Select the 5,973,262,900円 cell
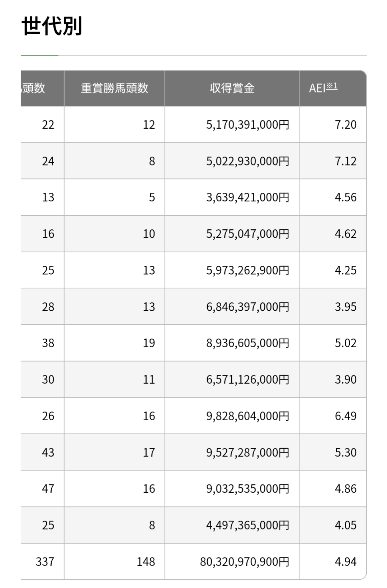The height and width of the screenshot is (588, 387). tap(232, 270)
